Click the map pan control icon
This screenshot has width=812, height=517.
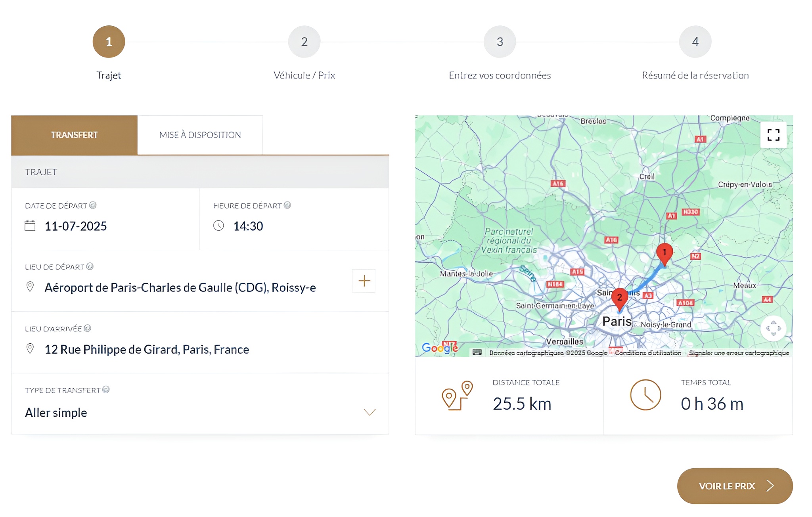point(773,328)
